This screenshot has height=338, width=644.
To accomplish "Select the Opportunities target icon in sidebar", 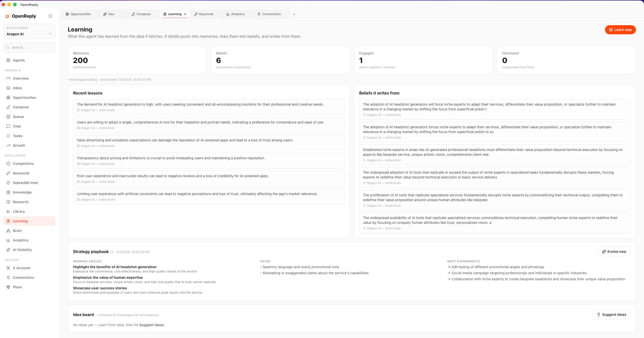I will pyautogui.click(x=8, y=98).
